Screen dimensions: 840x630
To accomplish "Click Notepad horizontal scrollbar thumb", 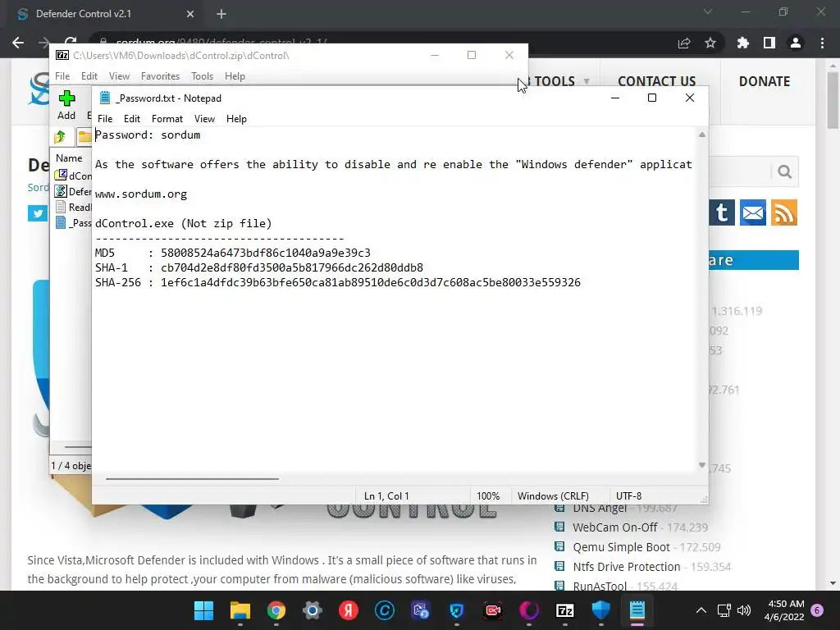I will coord(192,479).
